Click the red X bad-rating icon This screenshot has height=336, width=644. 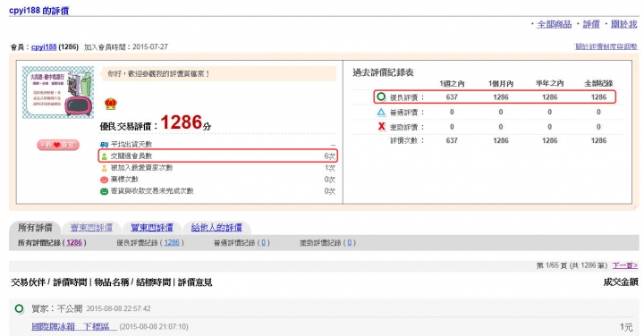pos(381,127)
